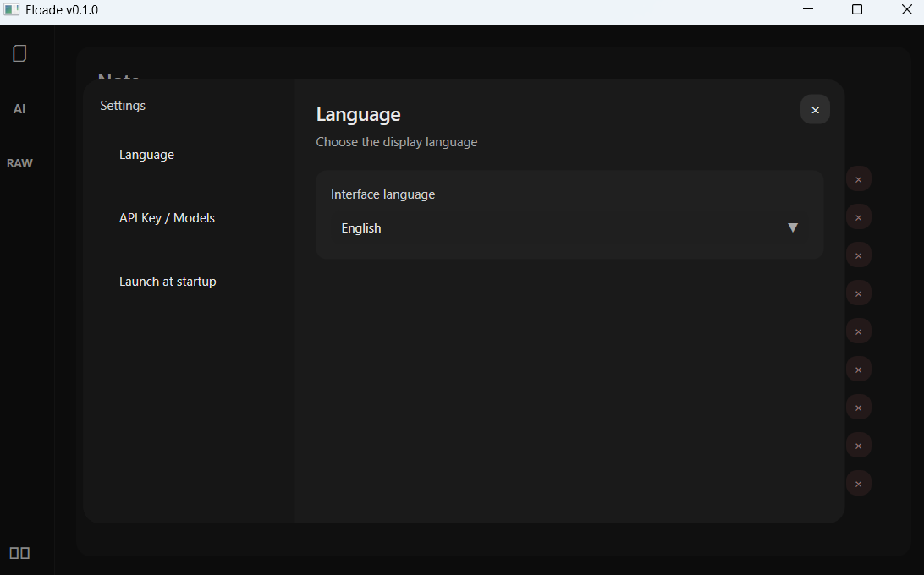Viewport: 924px width, 575px height.
Task: Minimize the Floade window
Action: [807, 9]
